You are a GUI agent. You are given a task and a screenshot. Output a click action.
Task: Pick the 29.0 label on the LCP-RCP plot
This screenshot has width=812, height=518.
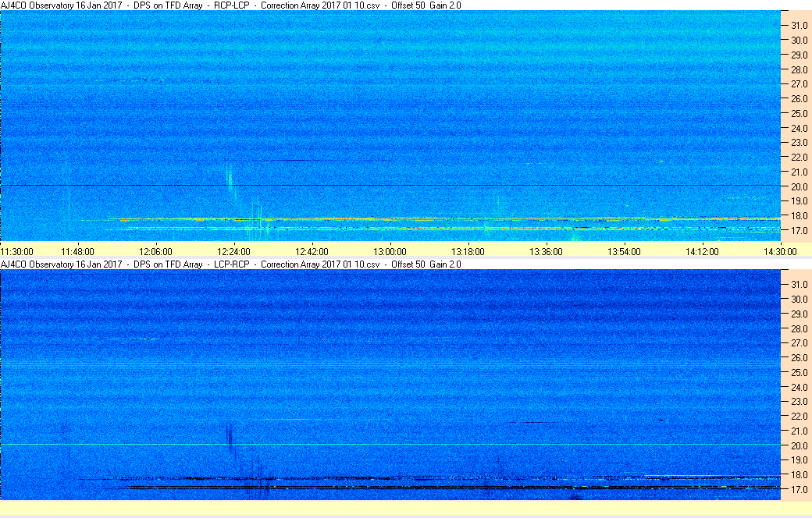tap(799, 314)
